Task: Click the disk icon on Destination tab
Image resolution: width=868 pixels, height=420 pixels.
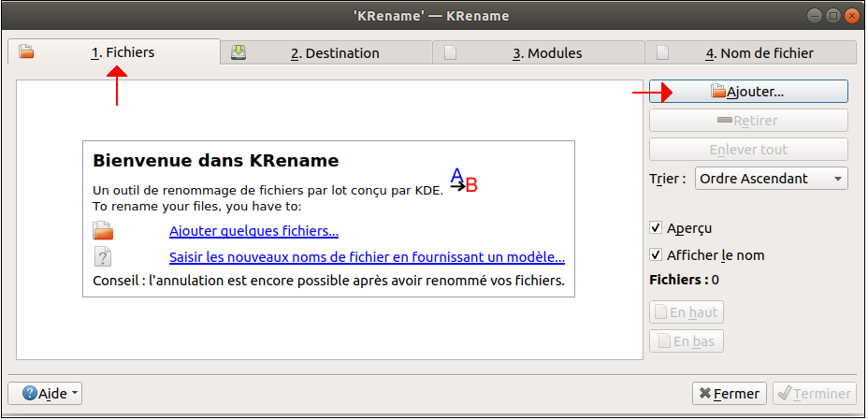Action: click(x=239, y=52)
